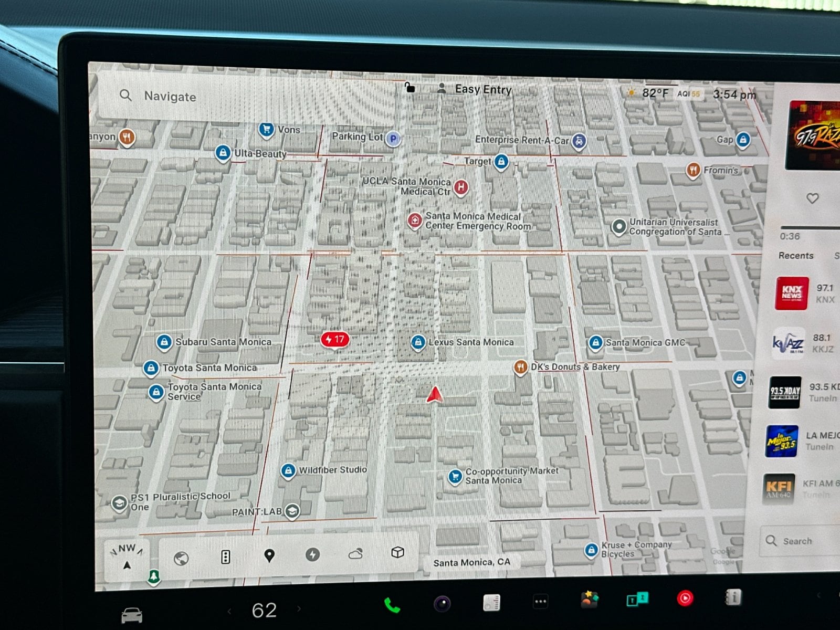Image resolution: width=840 pixels, height=630 pixels.
Task: Play the 97.1 KNX News station
Action: (807, 293)
